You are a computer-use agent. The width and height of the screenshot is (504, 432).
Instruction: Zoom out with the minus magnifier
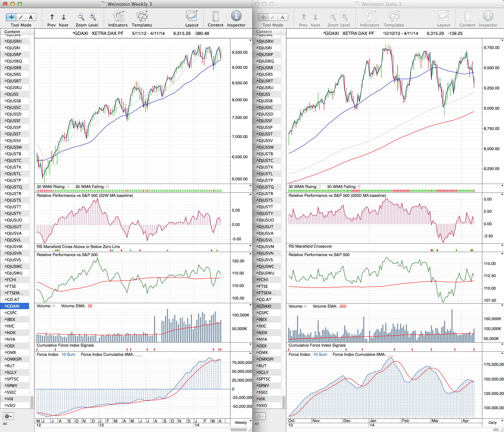81,17
